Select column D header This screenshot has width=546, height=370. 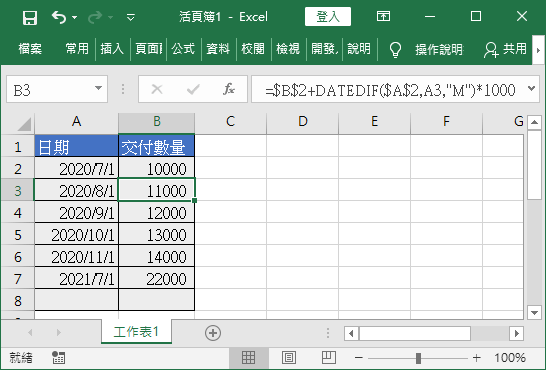point(303,121)
